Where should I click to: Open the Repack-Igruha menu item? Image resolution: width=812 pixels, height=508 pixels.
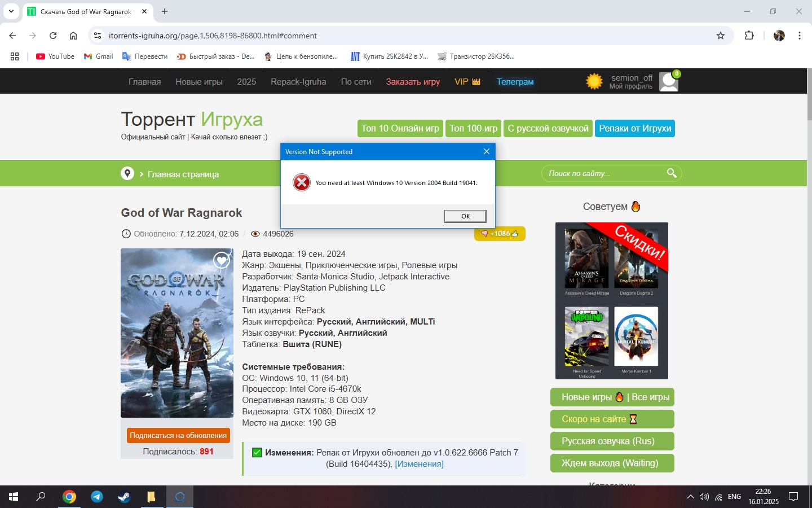[298, 82]
